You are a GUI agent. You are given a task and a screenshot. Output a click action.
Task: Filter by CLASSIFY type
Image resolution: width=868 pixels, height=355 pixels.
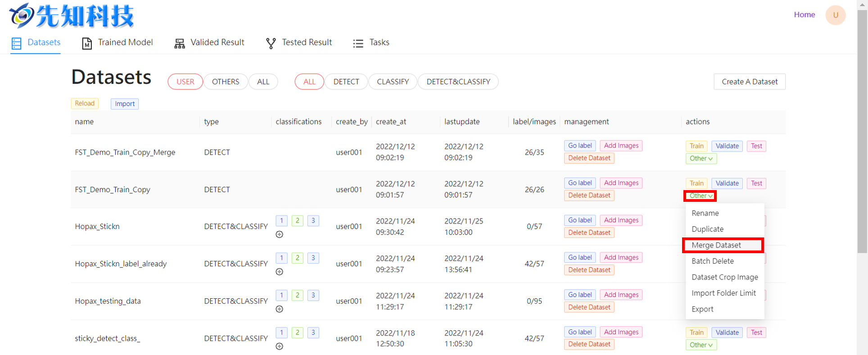pyautogui.click(x=393, y=82)
